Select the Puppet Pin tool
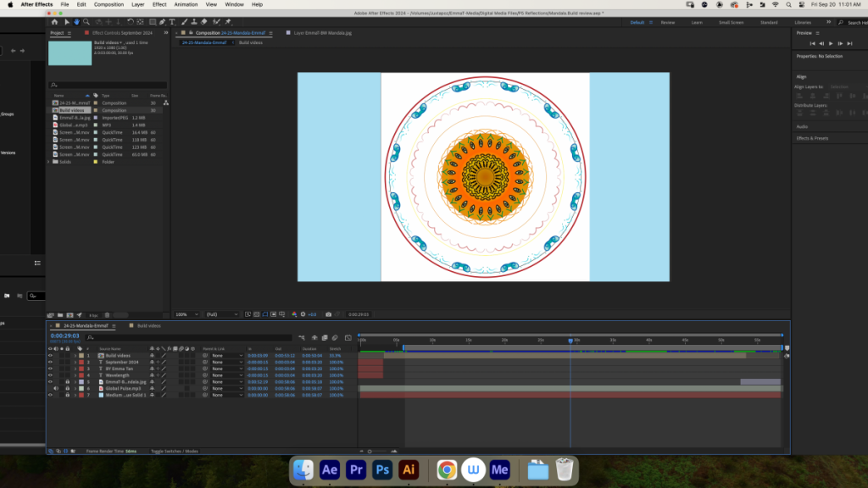 coord(228,21)
